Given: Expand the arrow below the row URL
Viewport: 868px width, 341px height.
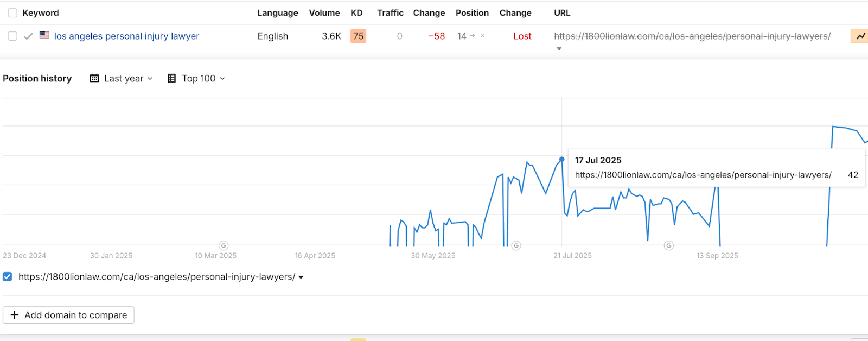Looking at the screenshot, I should click(x=559, y=49).
